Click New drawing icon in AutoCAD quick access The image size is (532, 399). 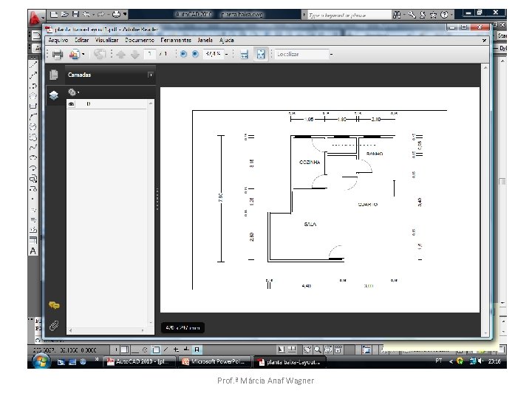pos(54,14)
